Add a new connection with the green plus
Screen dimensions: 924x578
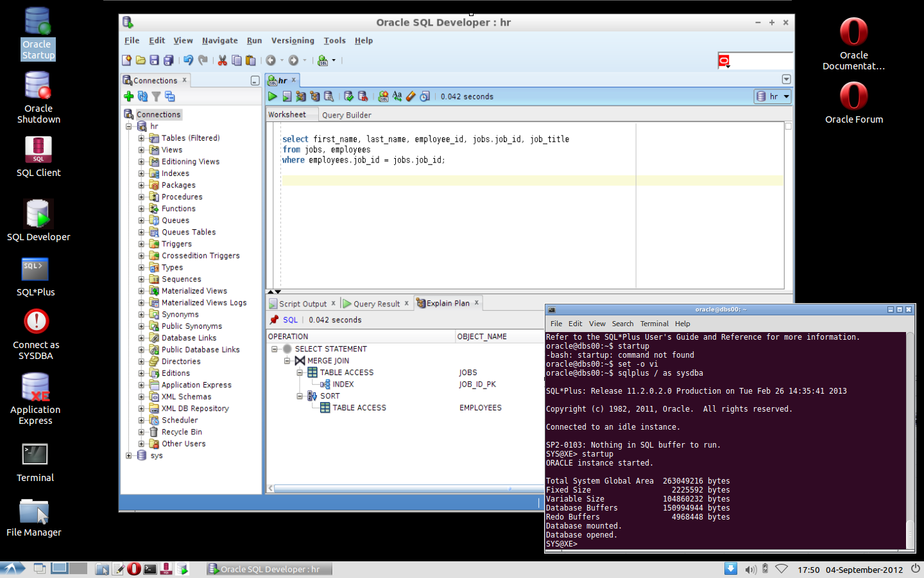click(x=129, y=96)
